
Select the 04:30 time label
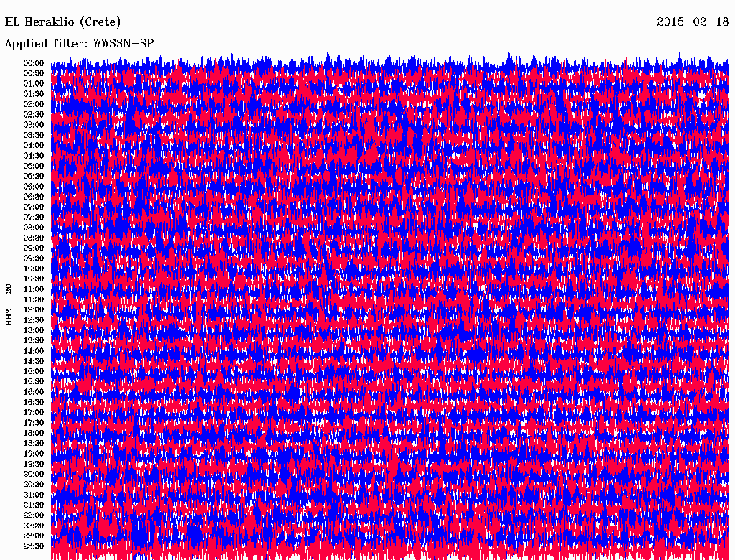33,156
